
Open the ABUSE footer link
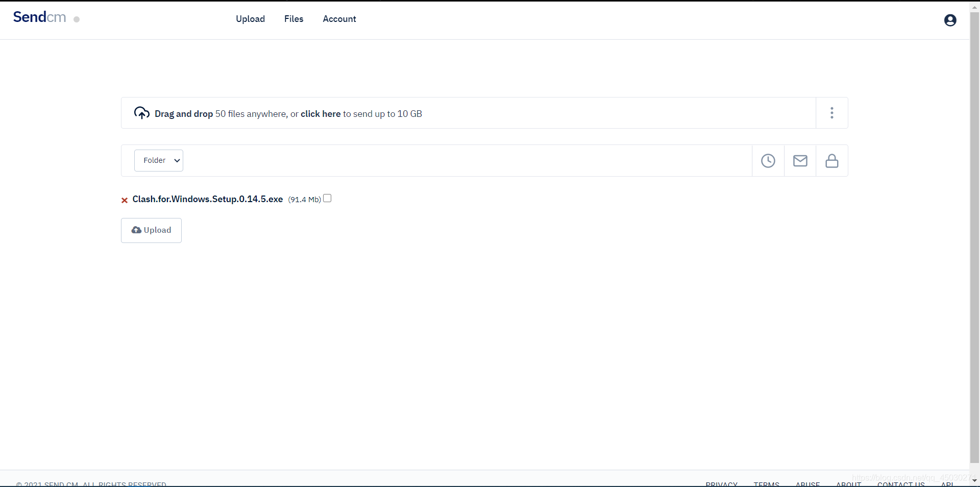point(807,484)
